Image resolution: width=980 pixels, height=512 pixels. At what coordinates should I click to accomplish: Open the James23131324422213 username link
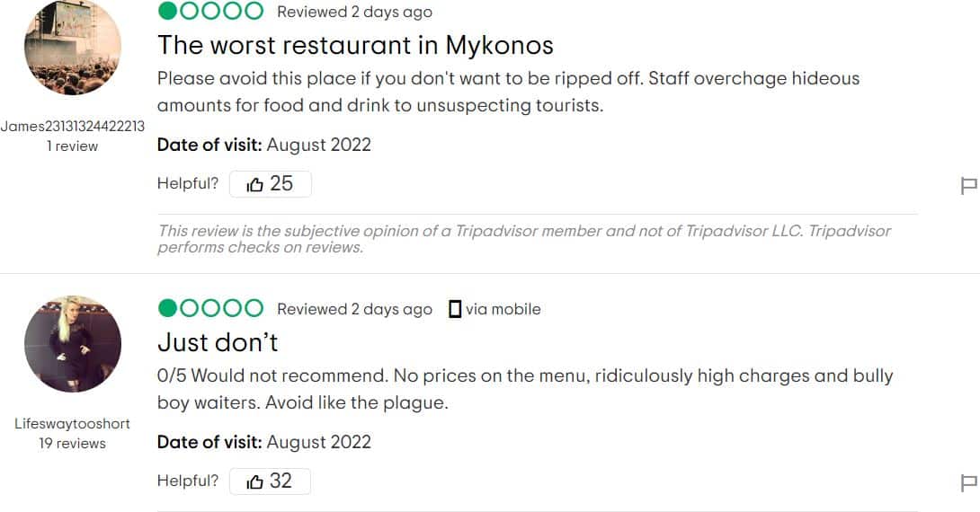pyautogui.click(x=73, y=126)
